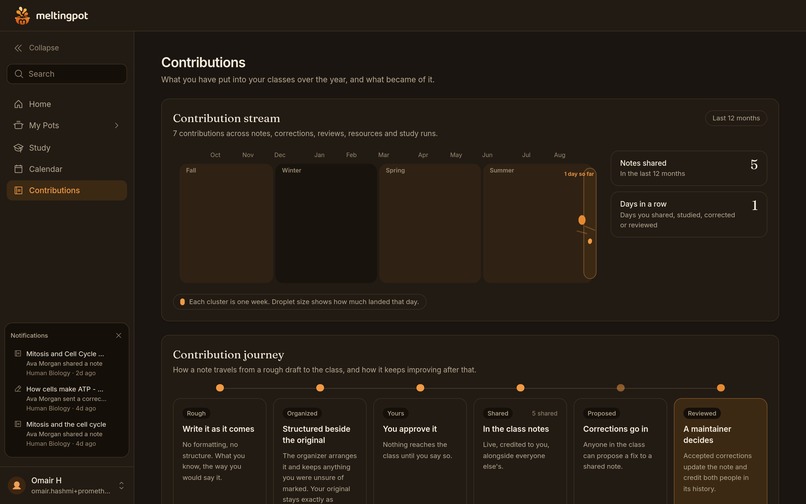Open the 'Corrections go in' card
This screenshot has height=504, width=806.
(620, 451)
